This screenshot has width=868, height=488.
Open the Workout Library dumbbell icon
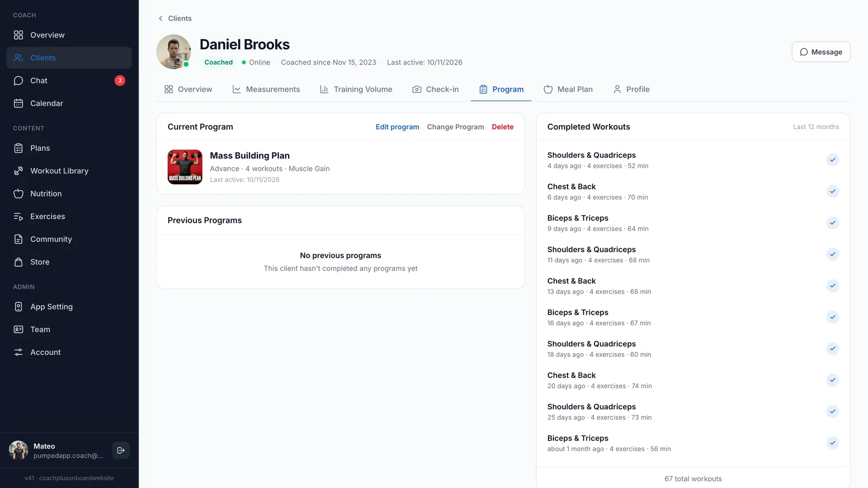point(18,171)
